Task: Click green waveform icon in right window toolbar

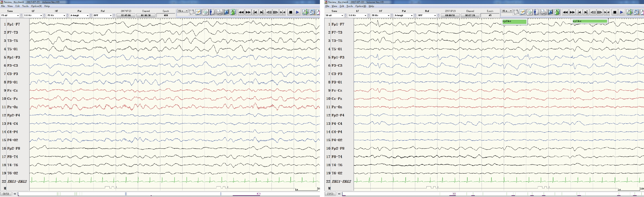Action: [558, 12]
